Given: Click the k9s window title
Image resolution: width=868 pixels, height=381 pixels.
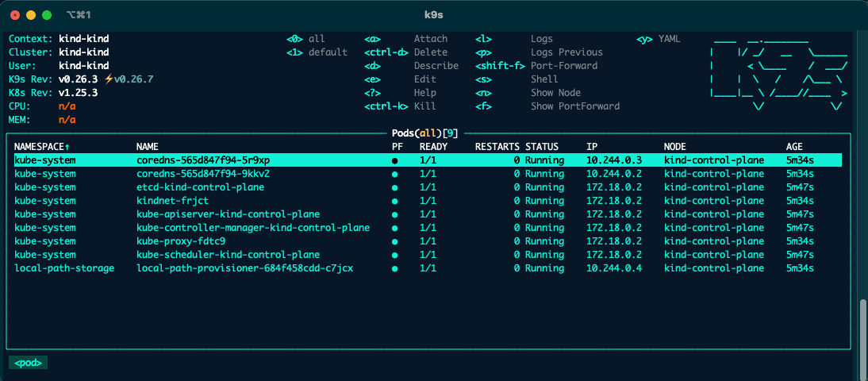Looking at the screenshot, I should (433, 16).
